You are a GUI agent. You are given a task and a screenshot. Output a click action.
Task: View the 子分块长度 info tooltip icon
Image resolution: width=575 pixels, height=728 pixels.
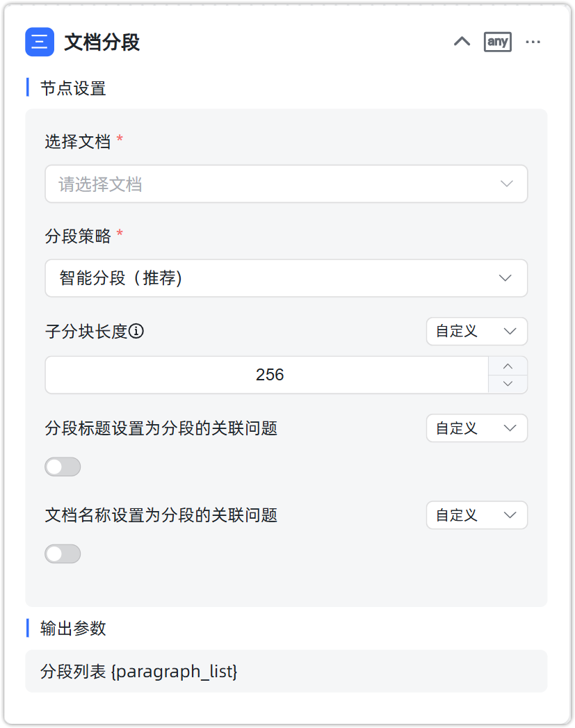[x=138, y=332]
